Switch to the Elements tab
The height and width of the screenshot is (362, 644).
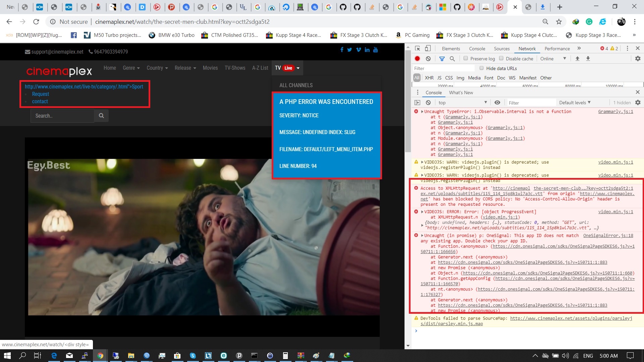451,49
